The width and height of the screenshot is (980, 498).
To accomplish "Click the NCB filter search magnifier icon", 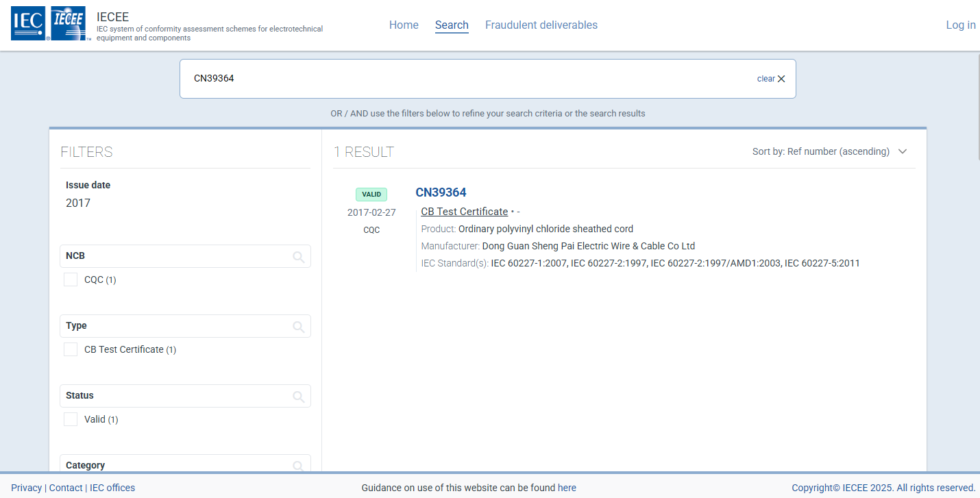I will point(298,257).
